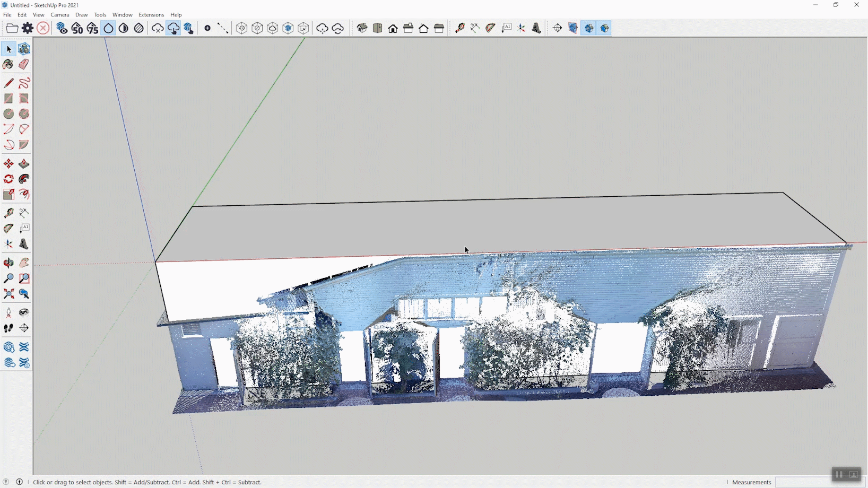Pick the Push/Pull tool

tap(24, 164)
